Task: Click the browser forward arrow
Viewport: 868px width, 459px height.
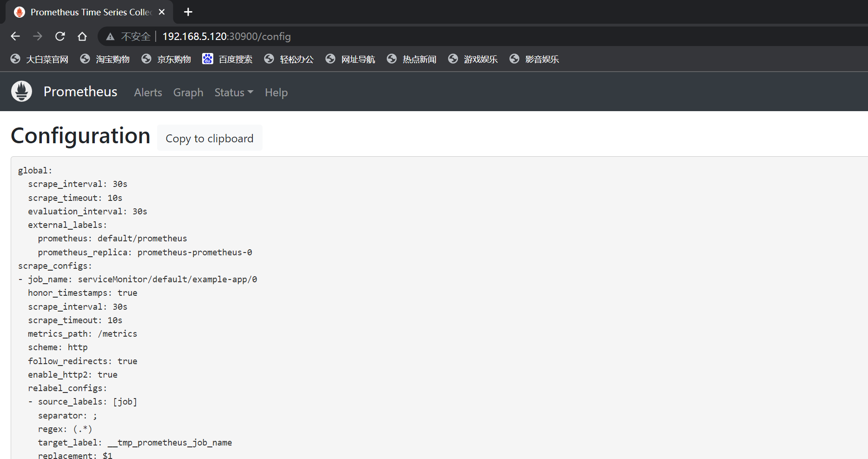Action: pos(38,36)
